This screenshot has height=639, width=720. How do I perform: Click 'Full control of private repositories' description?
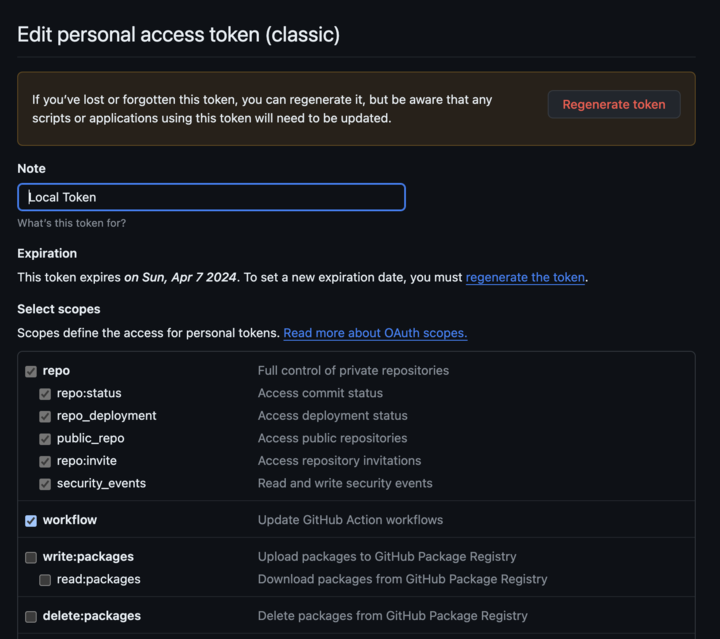pyautogui.click(x=353, y=370)
